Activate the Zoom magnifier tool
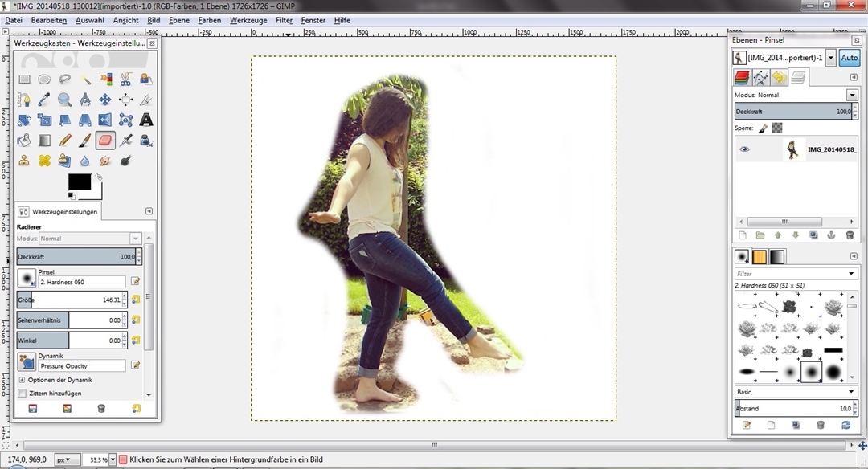 pos(65,100)
